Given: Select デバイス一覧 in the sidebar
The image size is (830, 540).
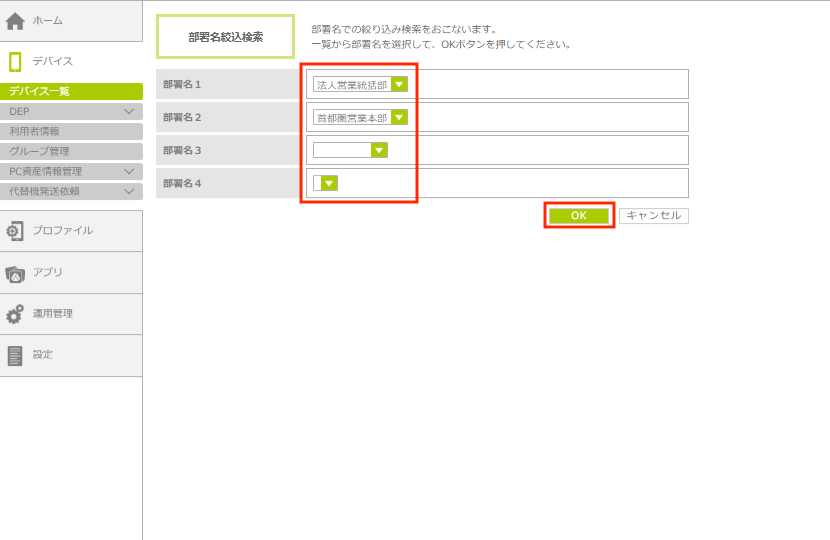Looking at the screenshot, I should 40,91.
